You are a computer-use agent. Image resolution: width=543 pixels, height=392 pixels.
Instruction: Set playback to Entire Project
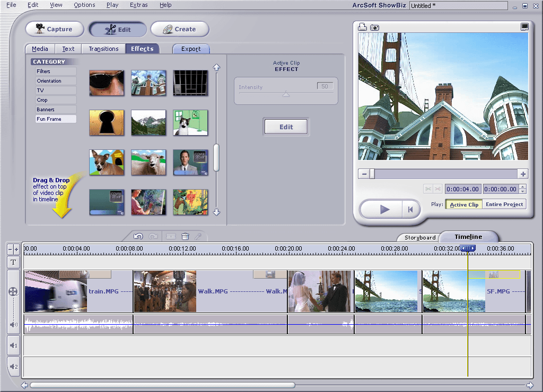click(504, 204)
